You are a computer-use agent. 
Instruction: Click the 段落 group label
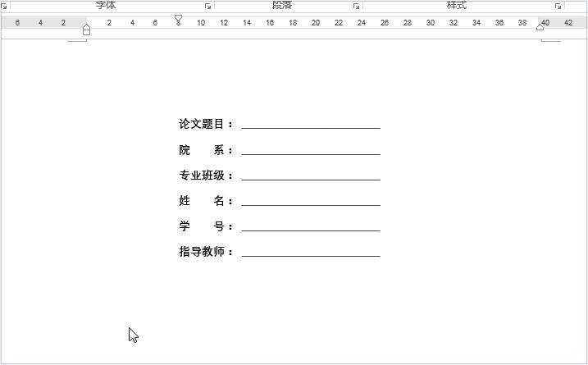click(x=282, y=5)
